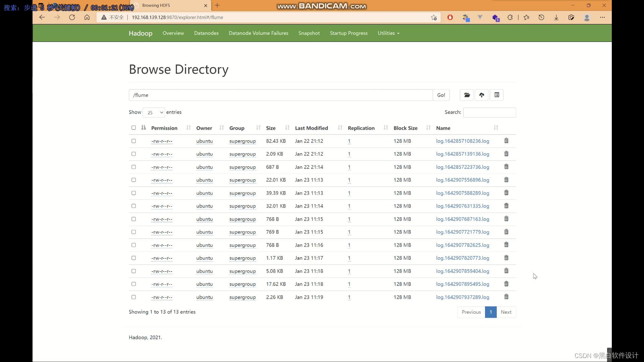Expand the replication column sort options
644x362 pixels.
click(384, 128)
